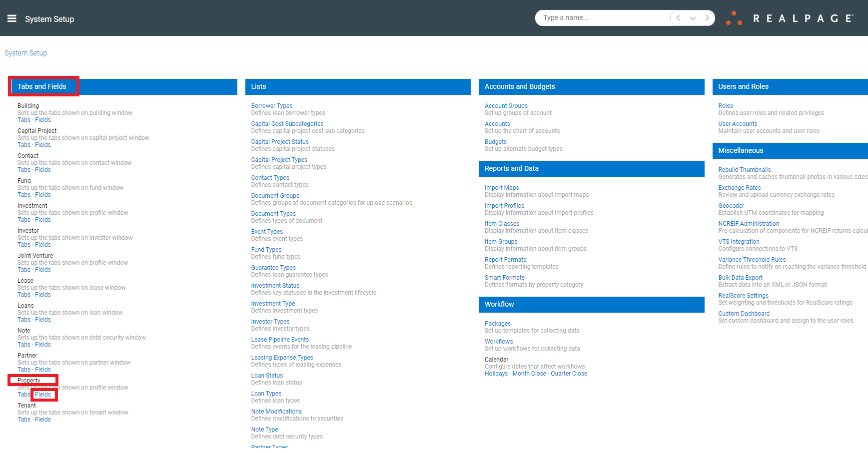The height and width of the screenshot is (453, 868).
Task: Click the System Setup breadcrumb
Action: pyautogui.click(x=25, y=53)
